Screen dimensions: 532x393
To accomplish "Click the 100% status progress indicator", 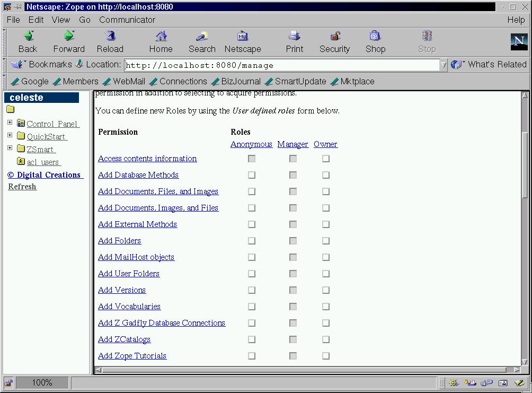I will (x=42, y=383).
